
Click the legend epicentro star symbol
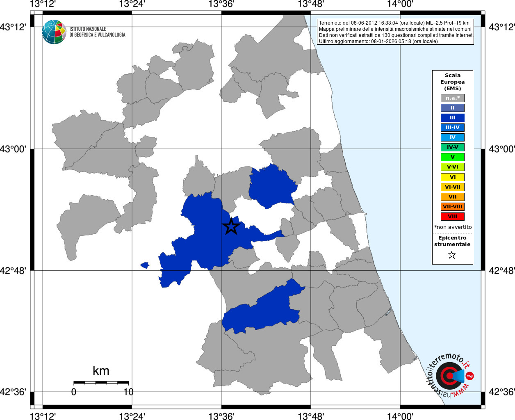452,255
